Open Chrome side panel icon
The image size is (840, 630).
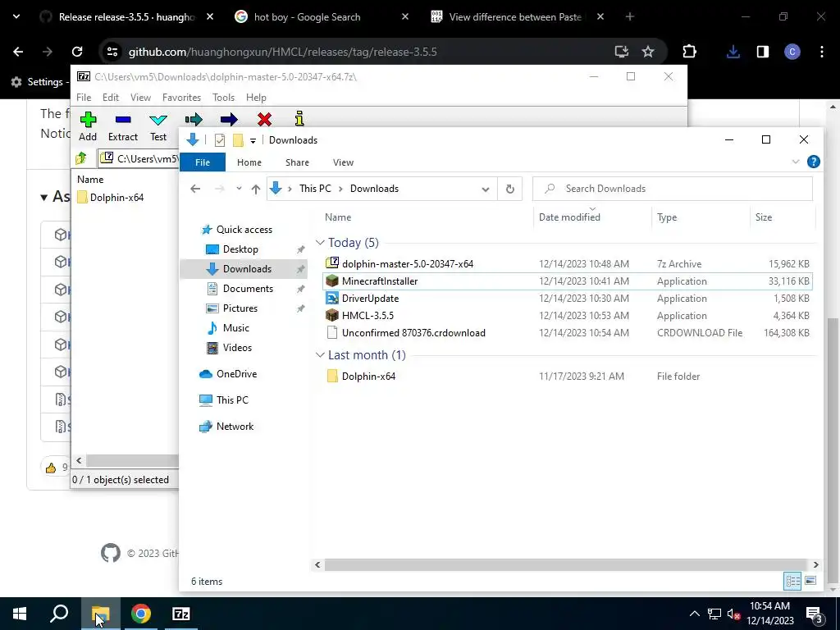point(763,52)
